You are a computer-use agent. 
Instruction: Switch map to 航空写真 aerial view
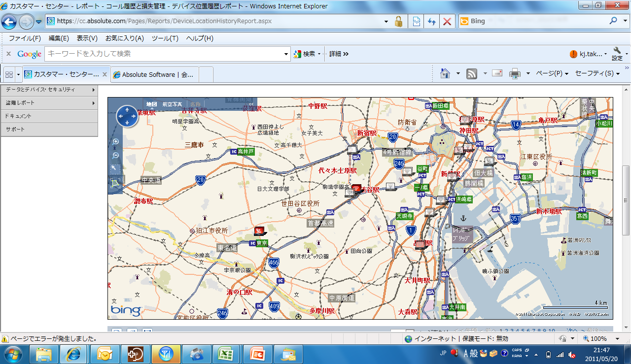(x=172, y=104)
